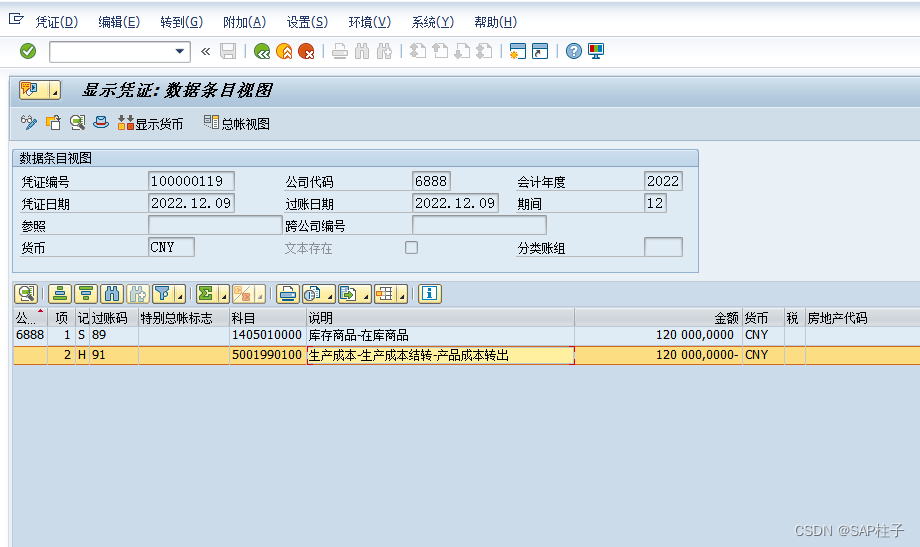Viewport: 920px width, 547px height.
Task: Open the 设置(S) menu
Action: [307, 22]
